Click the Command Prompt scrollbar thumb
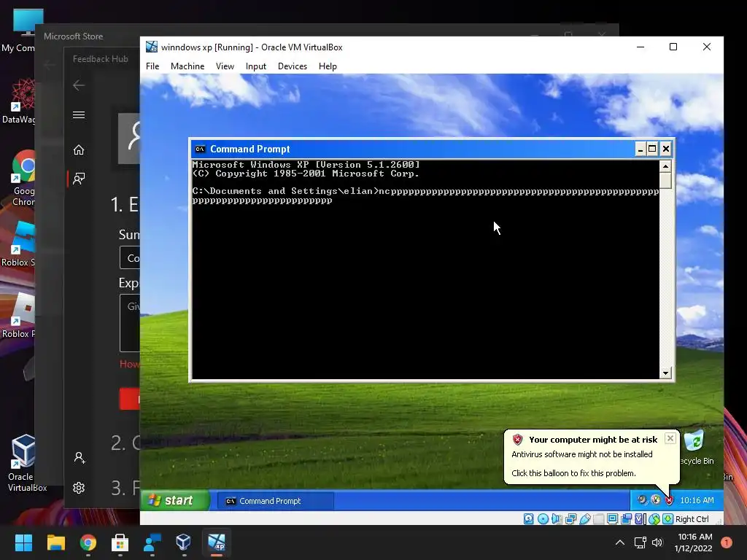 tap(665, 181)
